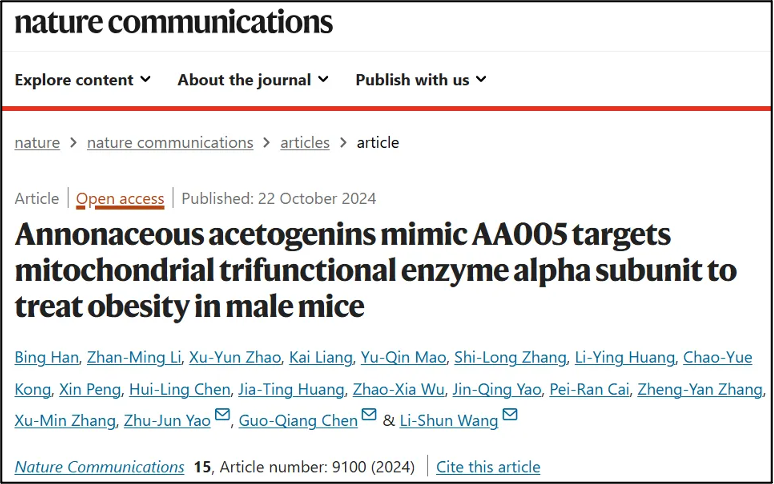
Task: Click the Nature Communications logo
Action: click(x=173, y=24)
